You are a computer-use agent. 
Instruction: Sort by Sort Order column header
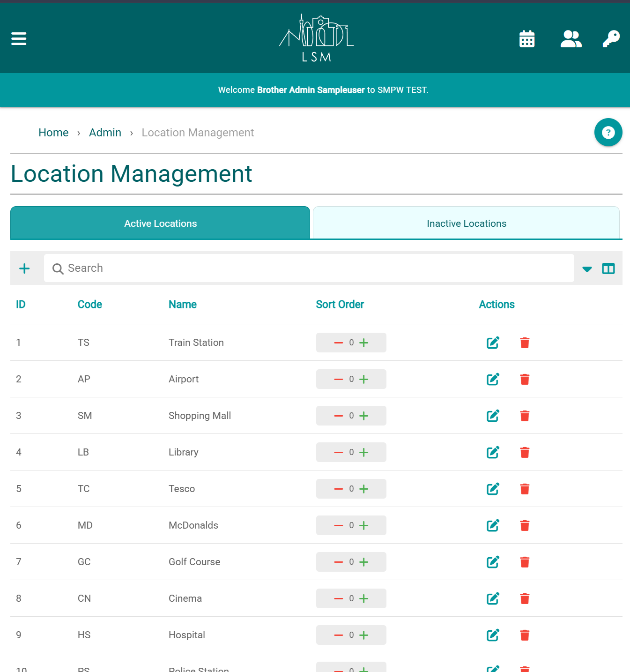[x=340, y=305]
